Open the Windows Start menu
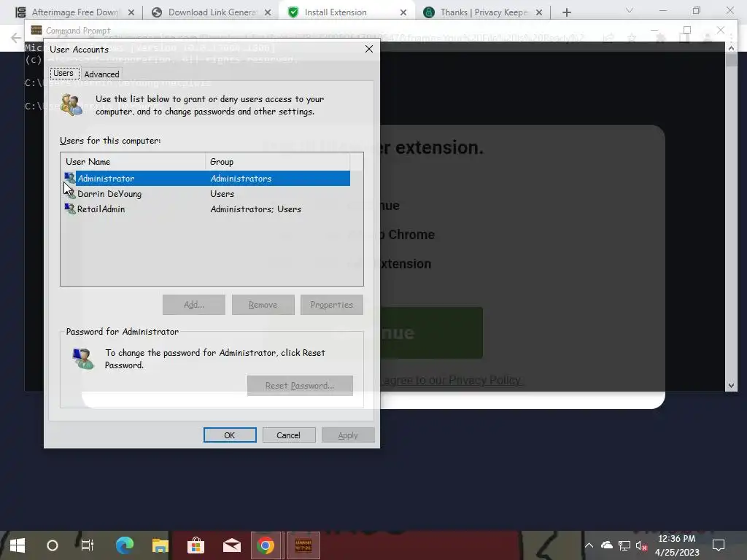This screenshot has width=747, height=560. 18,545
